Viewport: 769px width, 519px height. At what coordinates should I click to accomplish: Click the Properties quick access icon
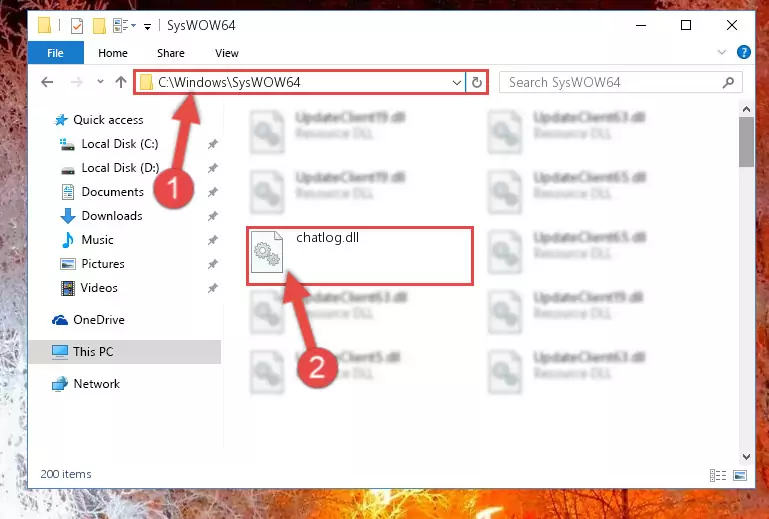pos(77,26)
